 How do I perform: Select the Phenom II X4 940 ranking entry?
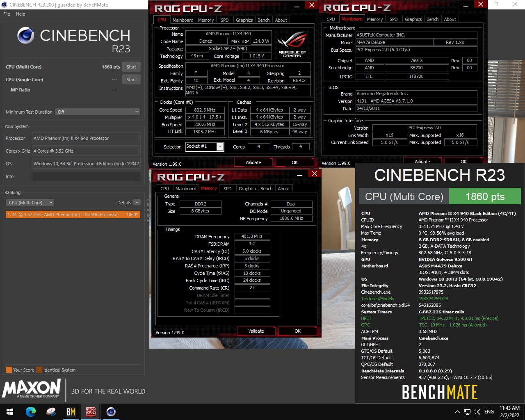coord(73,215)
